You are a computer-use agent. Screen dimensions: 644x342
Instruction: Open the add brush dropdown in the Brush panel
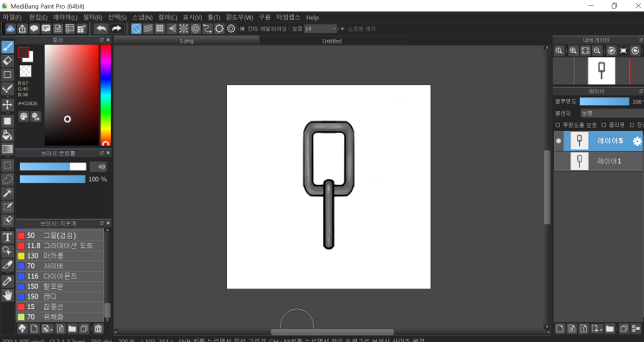[x=47, y=328]
